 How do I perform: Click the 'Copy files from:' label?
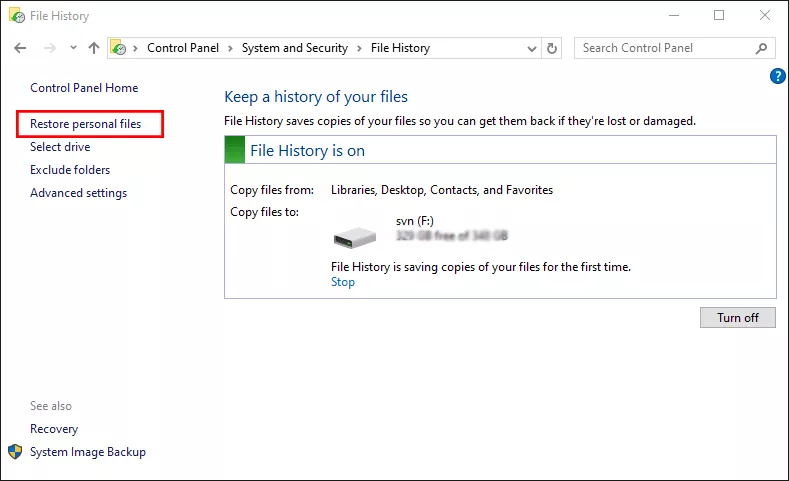pos(272,190)
